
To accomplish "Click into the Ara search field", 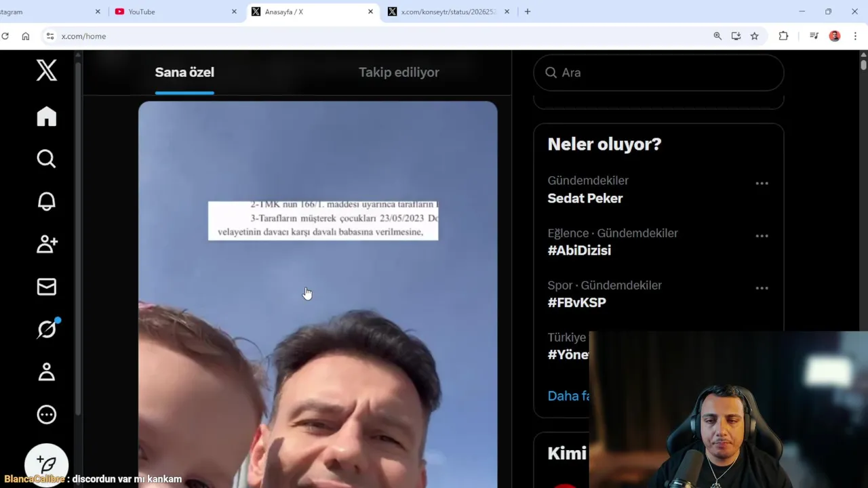I will click(x=658, y=73).
